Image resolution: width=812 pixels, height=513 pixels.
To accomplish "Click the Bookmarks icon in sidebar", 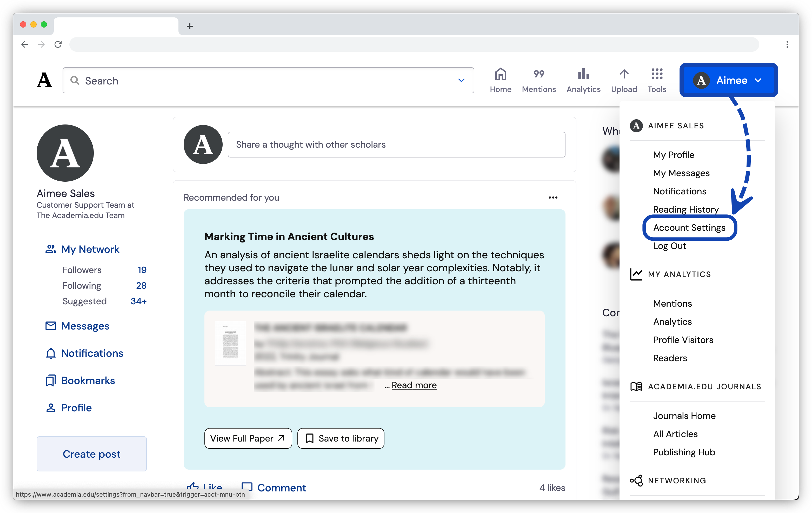I will (51, 380).
